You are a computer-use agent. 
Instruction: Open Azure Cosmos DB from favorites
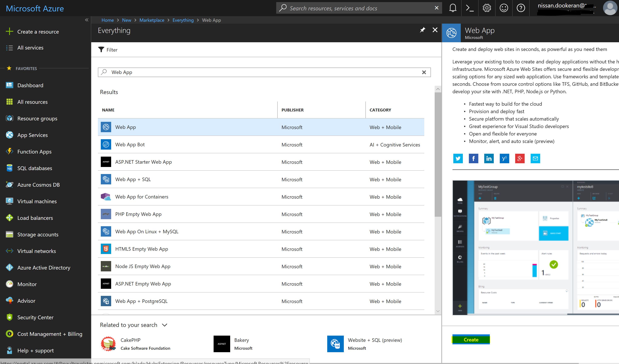(x=38, y=185)
